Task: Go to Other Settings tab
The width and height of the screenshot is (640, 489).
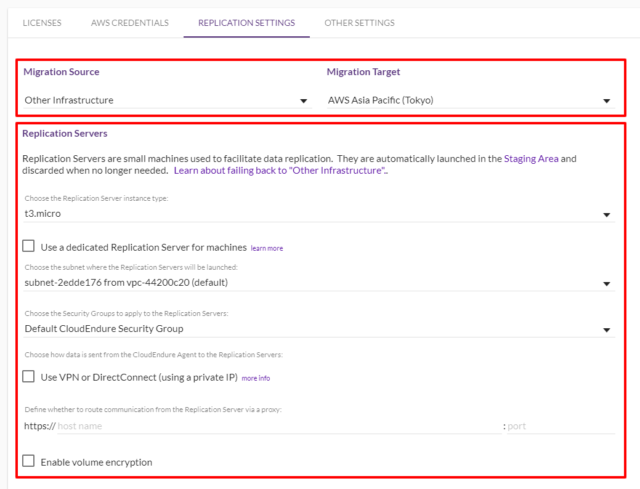Action: click(x=360, y=23)
